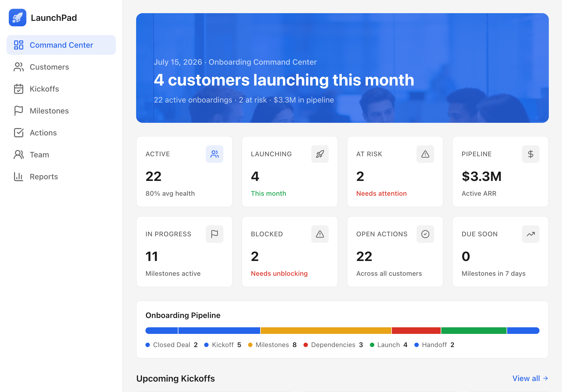
Task: Click the Launch 4 legend entry
Action: [389, 345]
